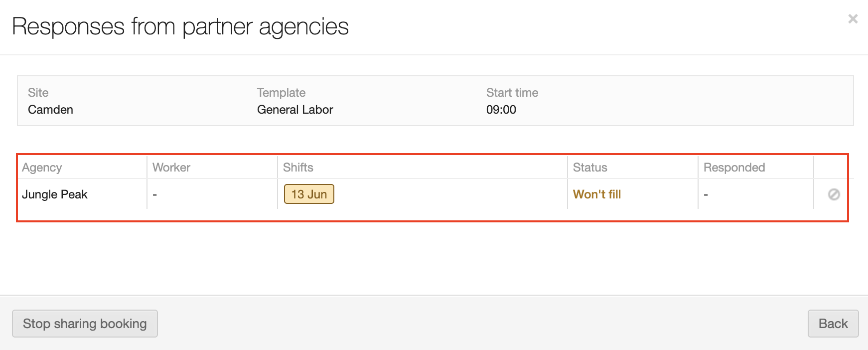Click the cancel icon in Jungle Peak row

(834, 194)
